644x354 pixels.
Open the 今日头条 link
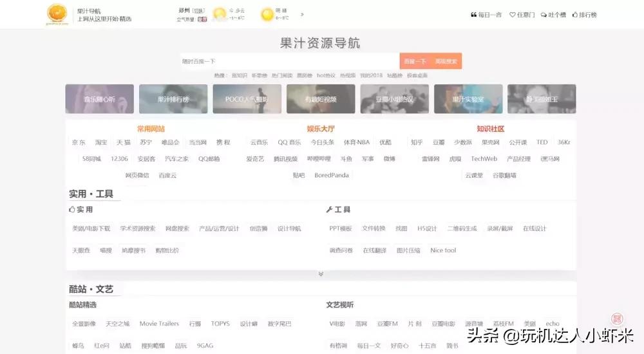click(x=323, y=142)
